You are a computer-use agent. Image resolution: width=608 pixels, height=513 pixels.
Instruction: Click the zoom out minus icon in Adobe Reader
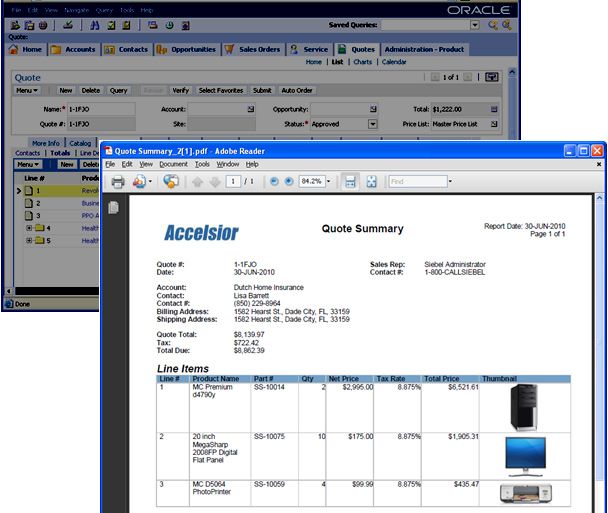point(274,181)
